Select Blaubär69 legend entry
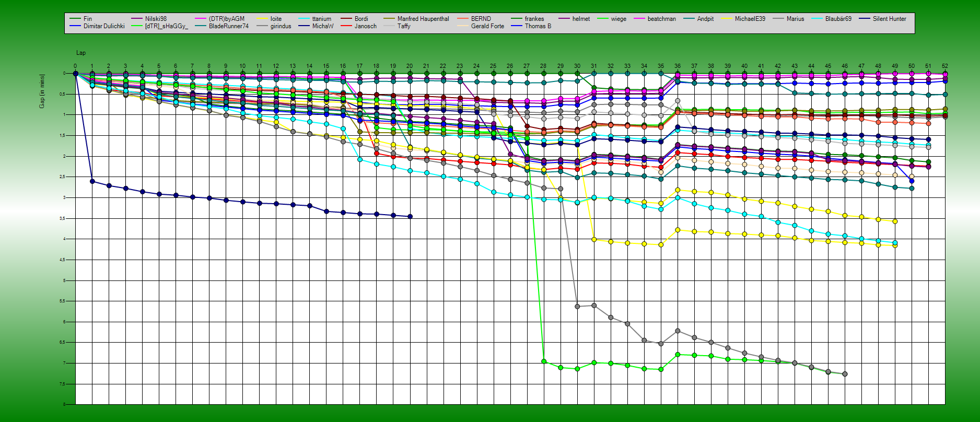980x422 pixels. click(838, 19)
